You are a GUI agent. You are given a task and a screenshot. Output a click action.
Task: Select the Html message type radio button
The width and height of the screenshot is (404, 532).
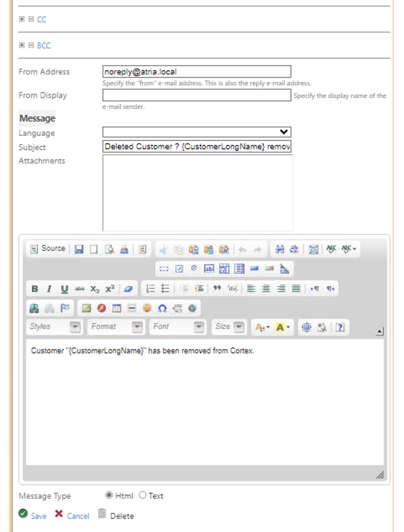[109, 495]
